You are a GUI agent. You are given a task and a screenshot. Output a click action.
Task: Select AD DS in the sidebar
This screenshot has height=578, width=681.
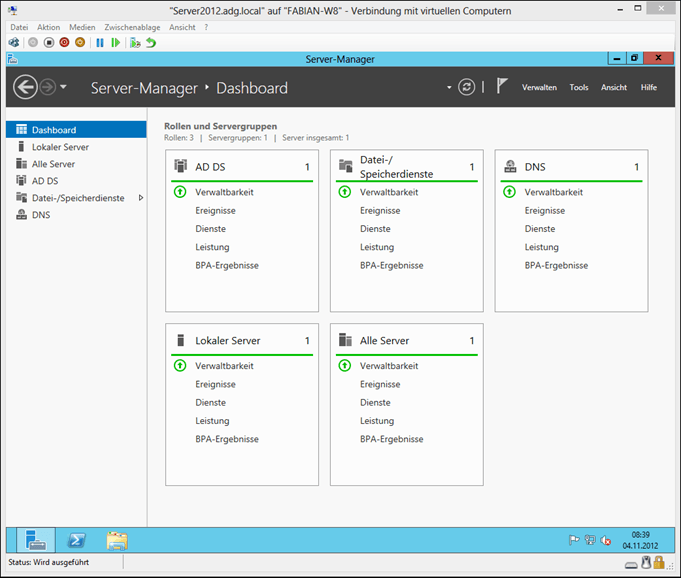[x=76, y=181]
